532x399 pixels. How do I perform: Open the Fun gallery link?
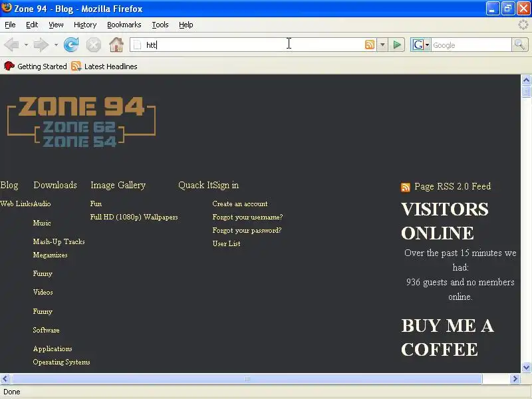96,204
